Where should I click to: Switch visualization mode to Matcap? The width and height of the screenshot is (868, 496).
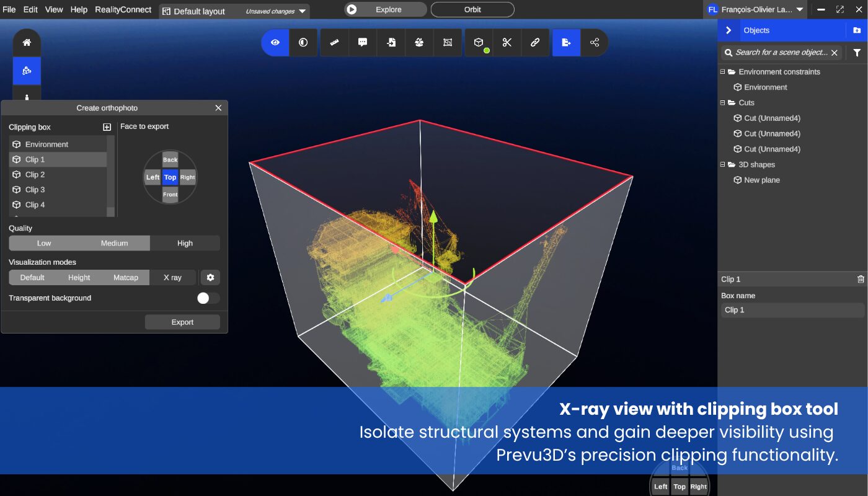click(126, 277)
